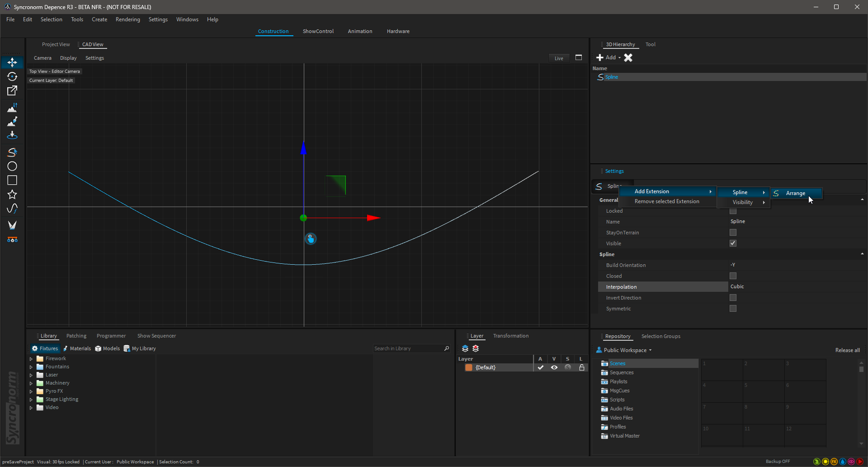This screenshot has width=868, height=467.
Task: Open the Visibility submenu
Action: 744,202
